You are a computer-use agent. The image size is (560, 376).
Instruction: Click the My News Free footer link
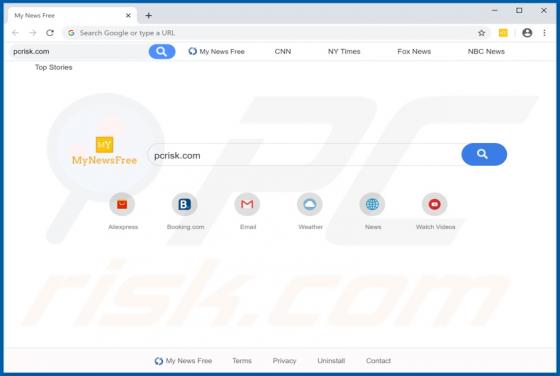tap(183, 361)
